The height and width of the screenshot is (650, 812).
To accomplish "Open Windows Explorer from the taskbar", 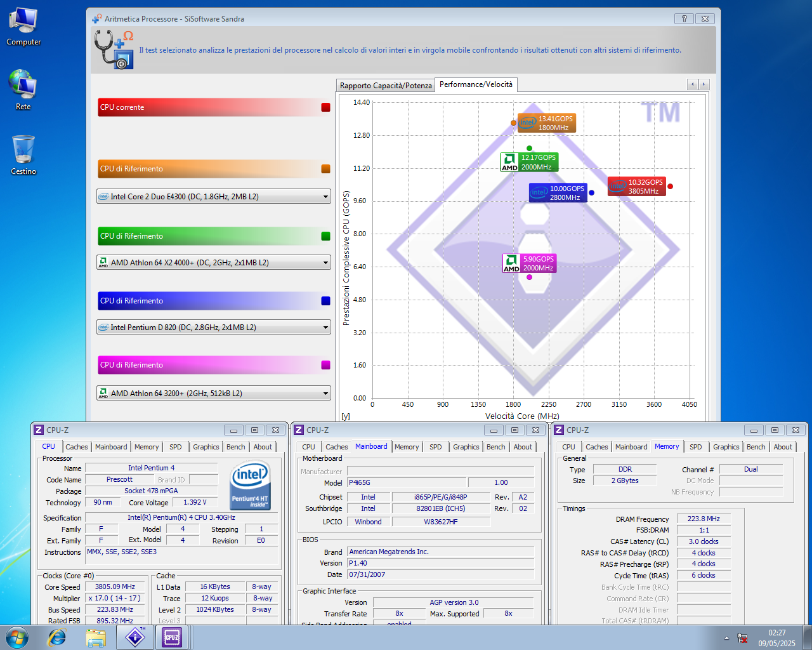I will tap(96, 637).
